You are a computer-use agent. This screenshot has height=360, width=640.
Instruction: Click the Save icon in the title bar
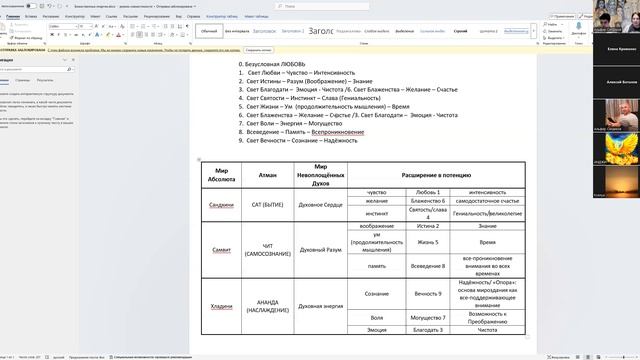pyautogui.click(x=42, y=6)
